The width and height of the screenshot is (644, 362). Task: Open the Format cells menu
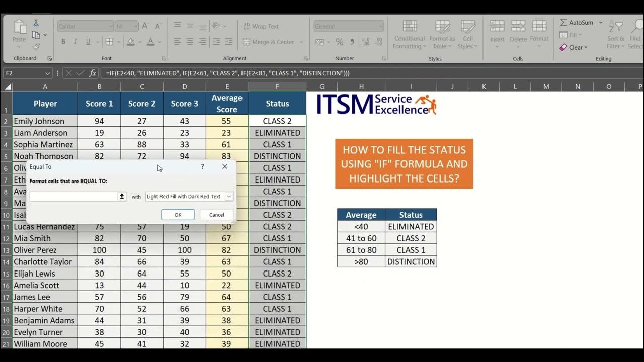click(539, 34)
